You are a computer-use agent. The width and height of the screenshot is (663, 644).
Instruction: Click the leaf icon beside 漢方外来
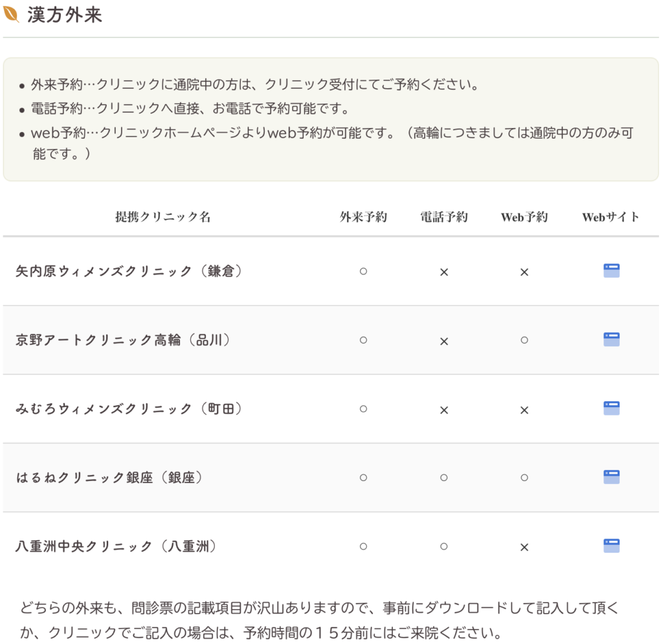[11, 14]
